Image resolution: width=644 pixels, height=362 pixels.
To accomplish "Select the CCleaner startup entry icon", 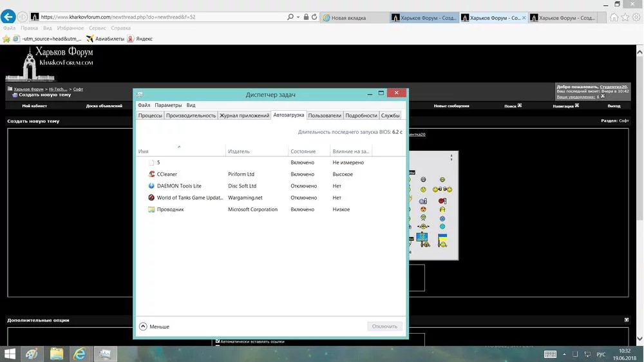I will pyautogui.click(x=151, y=174).
